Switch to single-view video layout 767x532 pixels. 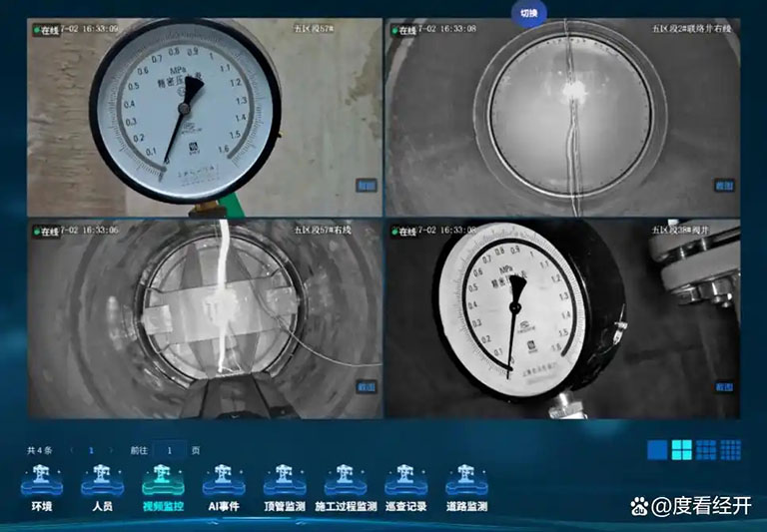[x=657, y=450]
